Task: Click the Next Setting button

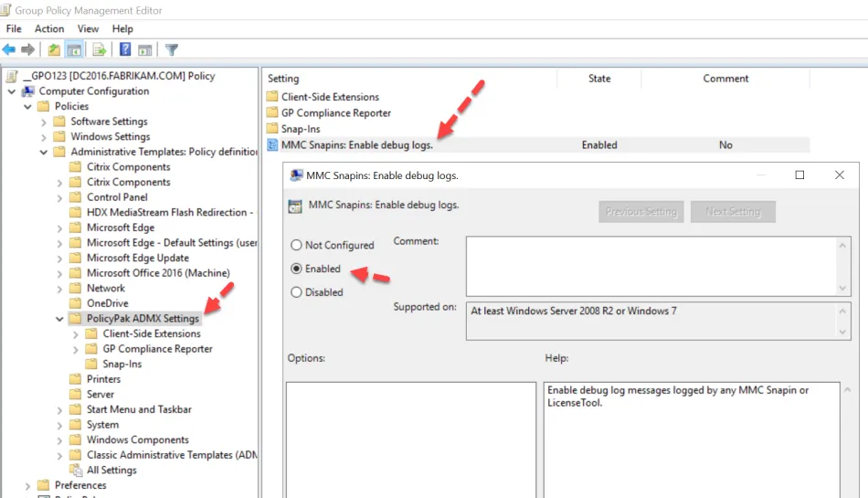Action: point(733,212)
